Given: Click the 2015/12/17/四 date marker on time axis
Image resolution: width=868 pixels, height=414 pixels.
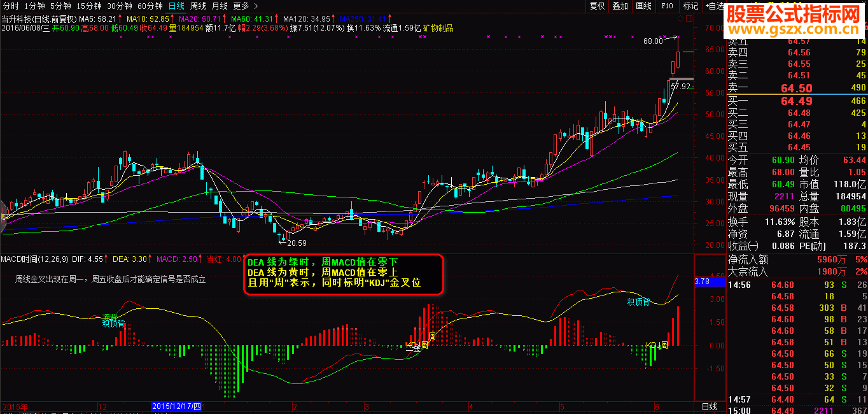Looking at the screenshot, I should (x=177, y=406).
